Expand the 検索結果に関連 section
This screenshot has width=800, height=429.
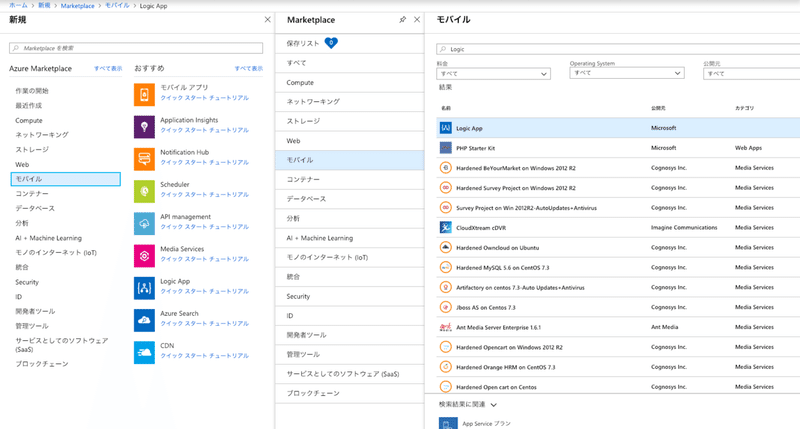[494, 404]
